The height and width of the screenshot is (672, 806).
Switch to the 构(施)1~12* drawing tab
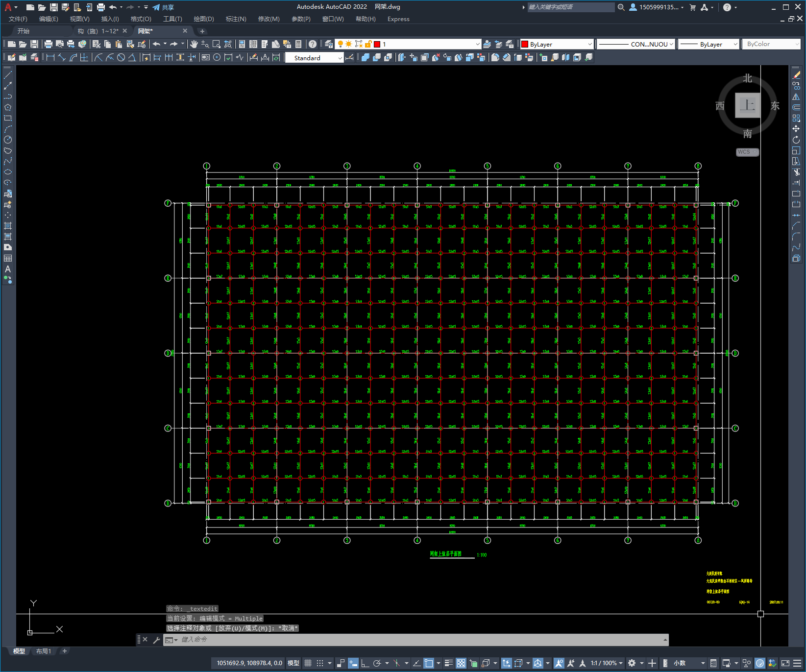98,31
